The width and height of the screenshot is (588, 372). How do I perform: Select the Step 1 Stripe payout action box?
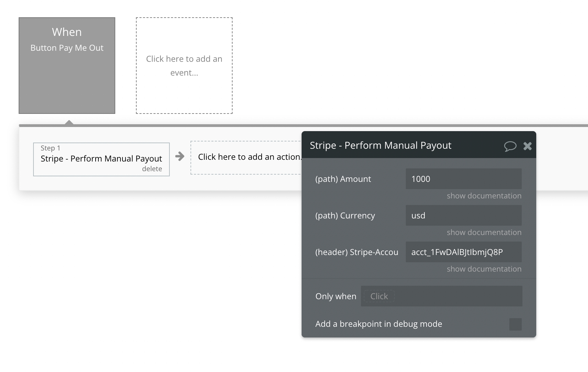(x=101, y=158)
